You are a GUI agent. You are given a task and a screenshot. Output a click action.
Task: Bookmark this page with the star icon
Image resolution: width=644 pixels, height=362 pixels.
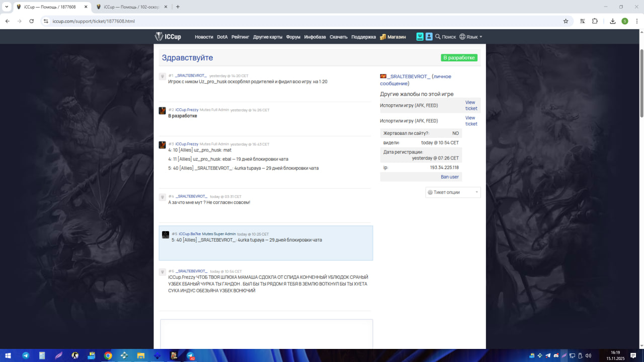click(566, 21)
